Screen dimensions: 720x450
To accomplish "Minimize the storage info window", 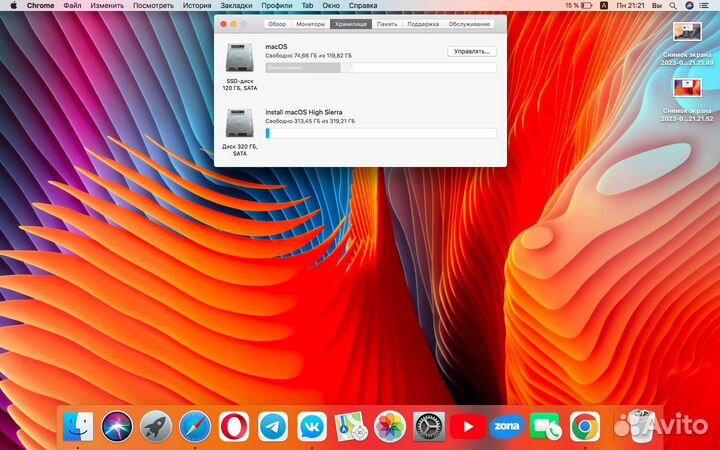I will pyautogui.click(x=233, y=24).
